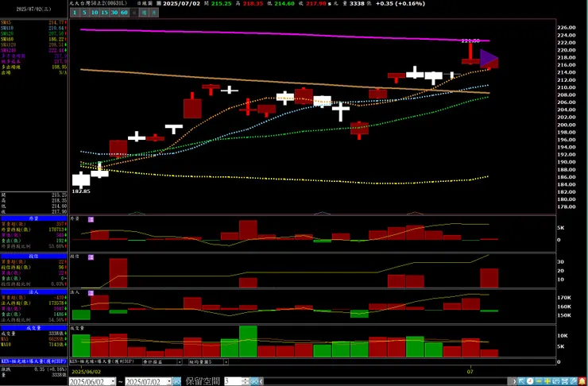The width and height of the screenshot is (588, 386).
Task: Select the 1-minute timeframe button
Action: coord(74,13)
